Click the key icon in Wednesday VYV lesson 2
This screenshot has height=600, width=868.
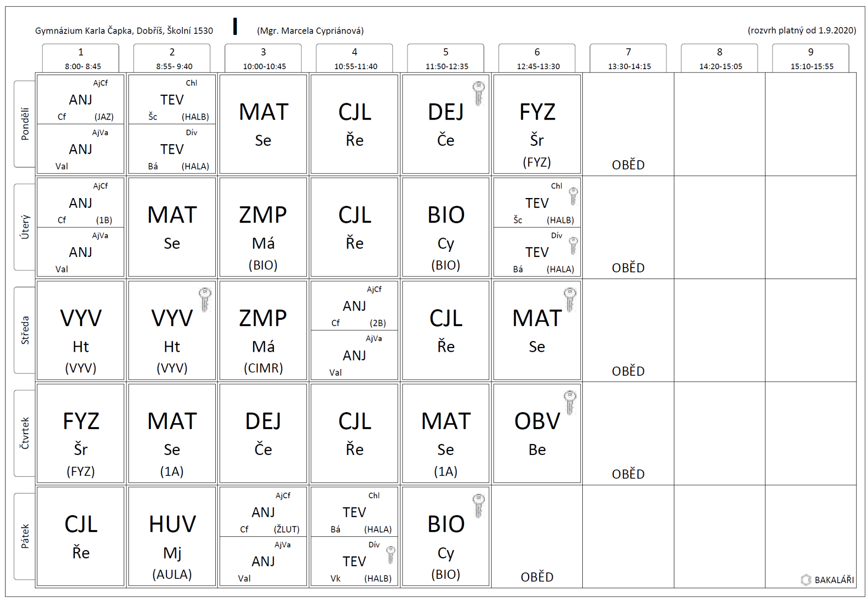click(205, 299)
